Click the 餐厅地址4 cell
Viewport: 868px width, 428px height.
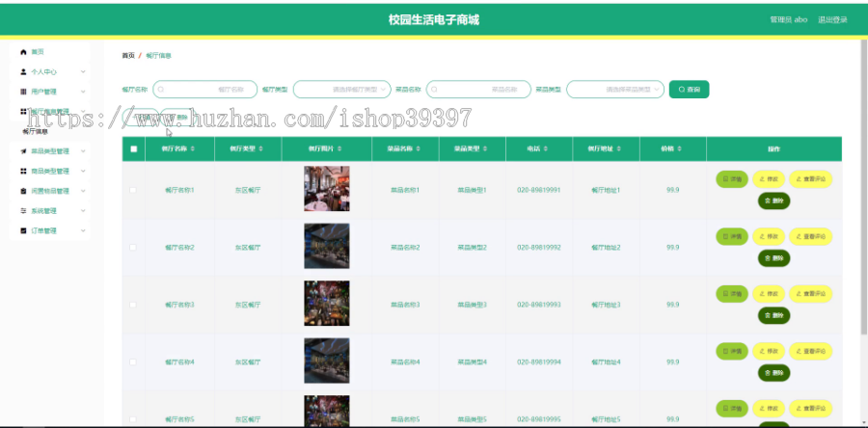click(x=606, y=362)
